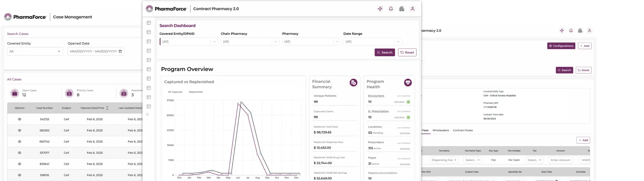Click the PharmaForce logo in Contract Pharmacy dashboard
This screenshot has width=644, height=181.
point(166,9)
